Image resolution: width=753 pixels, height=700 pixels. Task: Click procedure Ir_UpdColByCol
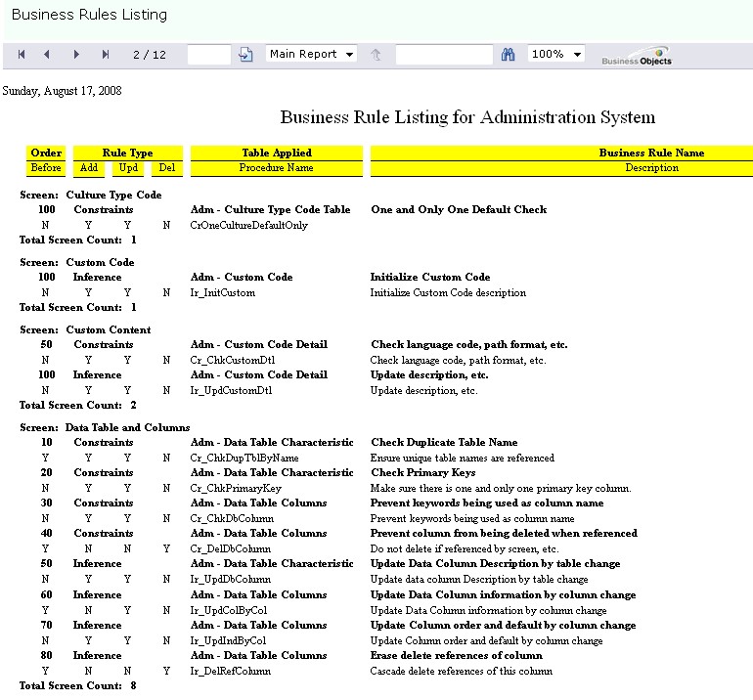(229, 610)
